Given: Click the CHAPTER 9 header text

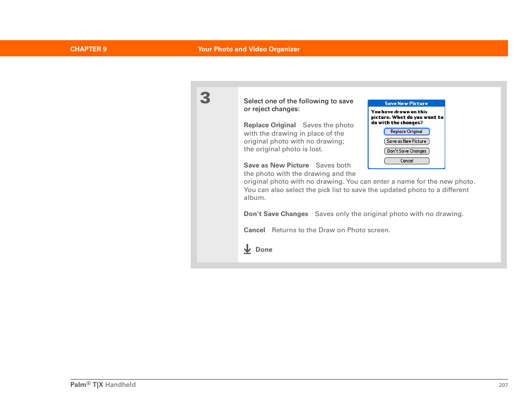Looking at the screenshot, I should click(89, 49).
